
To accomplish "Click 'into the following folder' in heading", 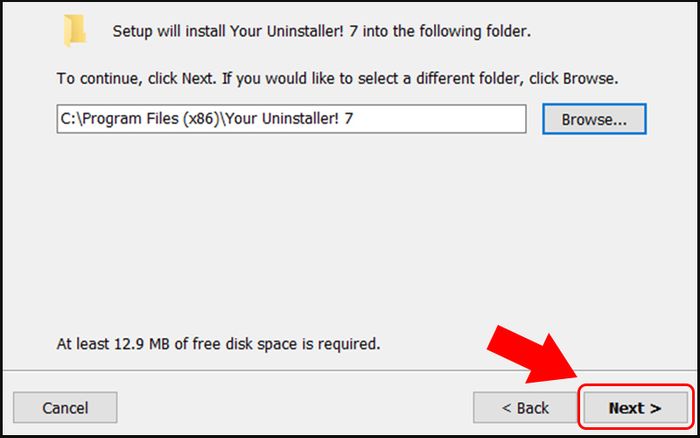I will [447, 31].
